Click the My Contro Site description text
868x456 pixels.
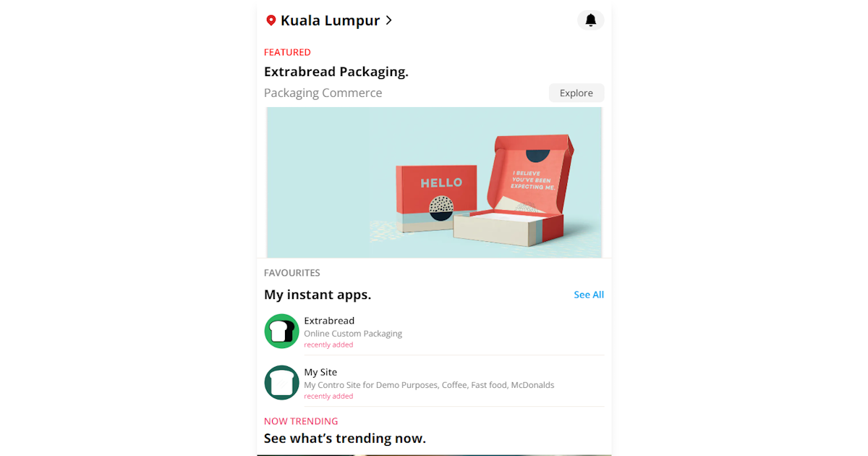[429, 385]
